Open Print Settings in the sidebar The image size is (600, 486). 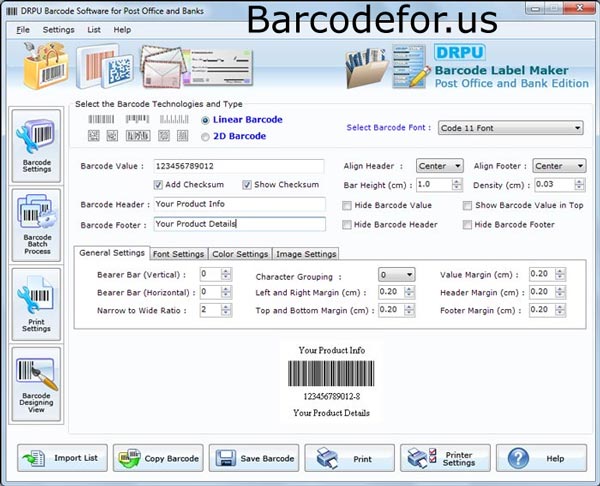tap(36, 304)
